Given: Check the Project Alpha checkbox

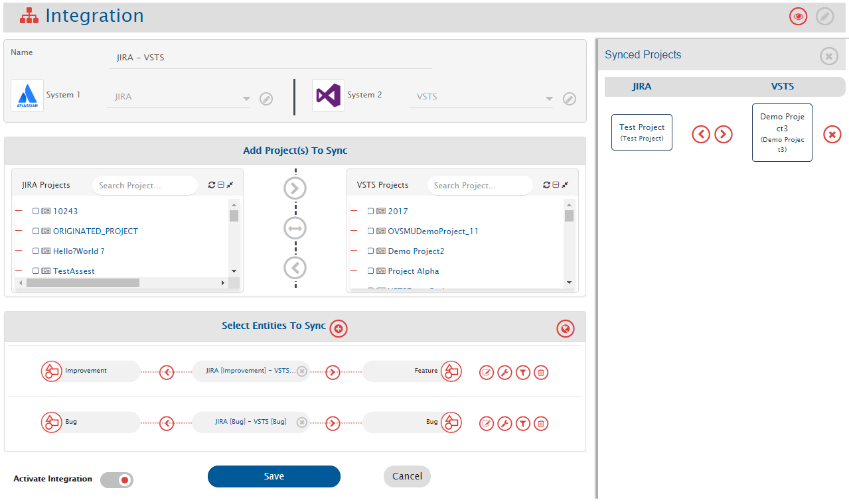Looking at the screenshot, I should tap(370, 271).
